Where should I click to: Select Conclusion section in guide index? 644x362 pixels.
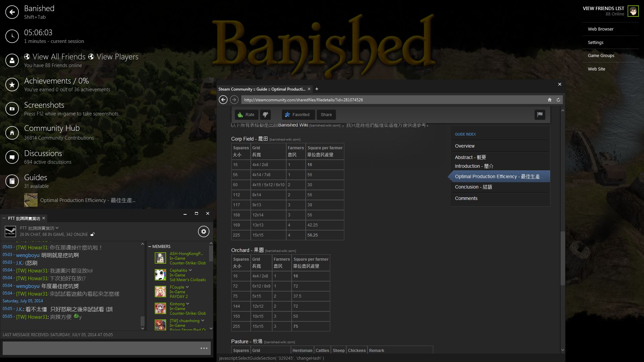[x=473, y=187]
